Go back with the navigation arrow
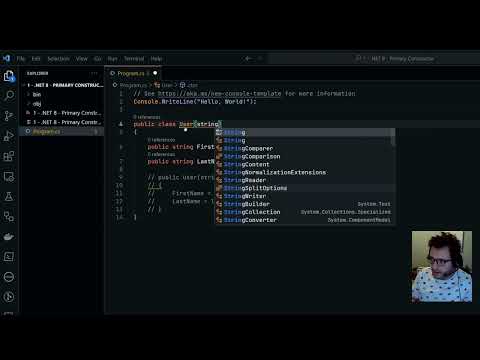The height and width of the screenshot is (360, 480). (248, 59)
